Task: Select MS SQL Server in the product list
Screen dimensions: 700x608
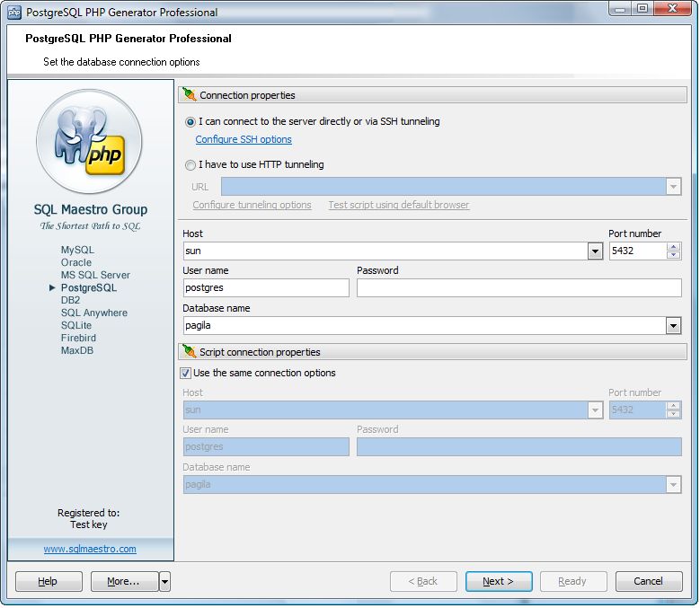Action: point(95,275)
